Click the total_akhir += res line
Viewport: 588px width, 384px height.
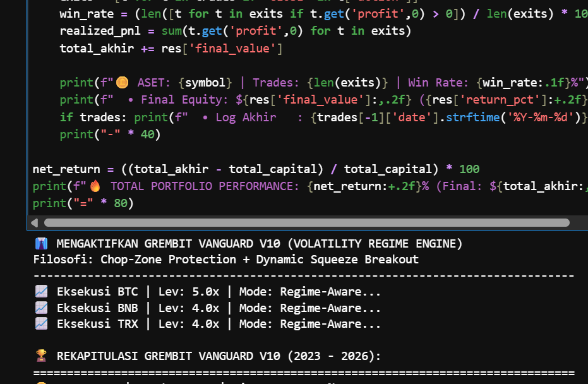(171, 48)
